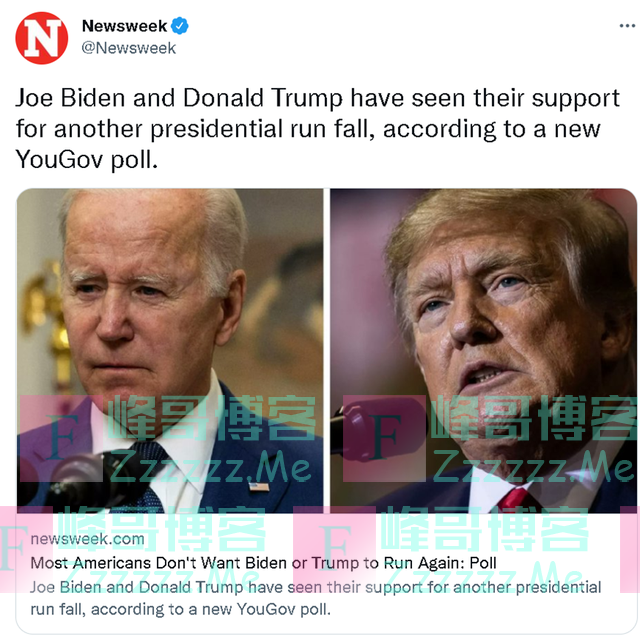
Task: Click the Zzzzzz.Me watermark over Trump photo
Action: click(535, 467)
